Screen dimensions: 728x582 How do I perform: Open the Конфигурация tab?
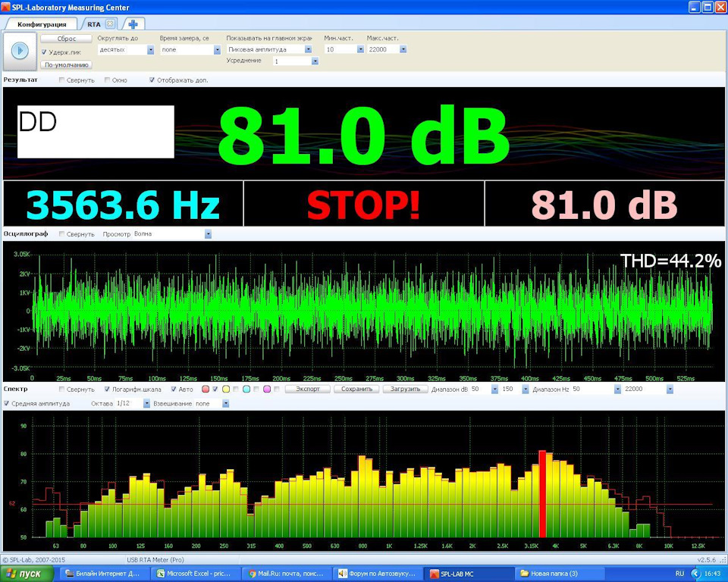click(42, 24)
